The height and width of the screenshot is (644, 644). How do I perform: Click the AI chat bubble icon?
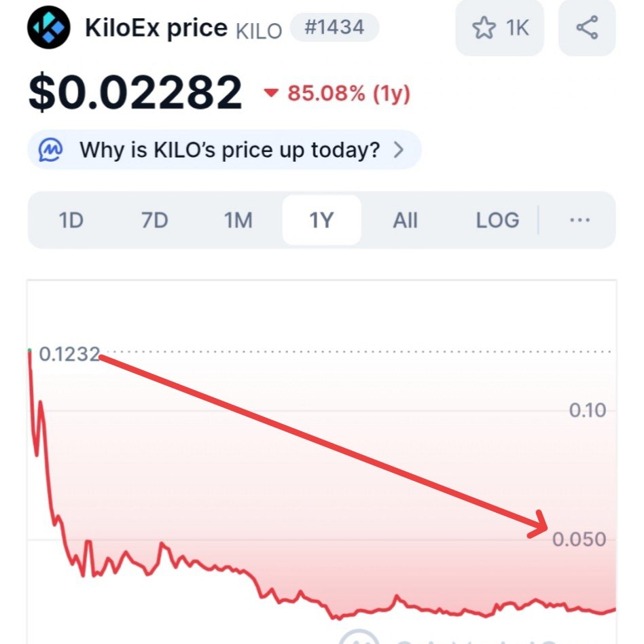(52, 149)
